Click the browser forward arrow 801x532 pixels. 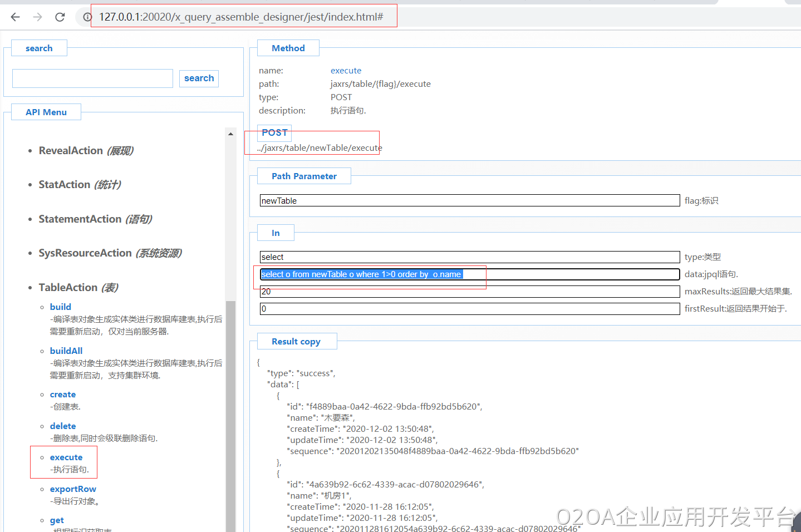pos(37,17)
